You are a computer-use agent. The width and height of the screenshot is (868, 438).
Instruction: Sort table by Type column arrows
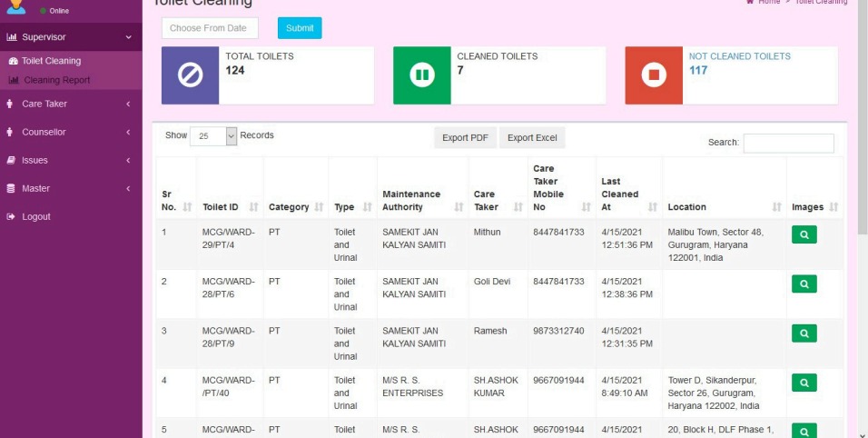tap(367, 207)
